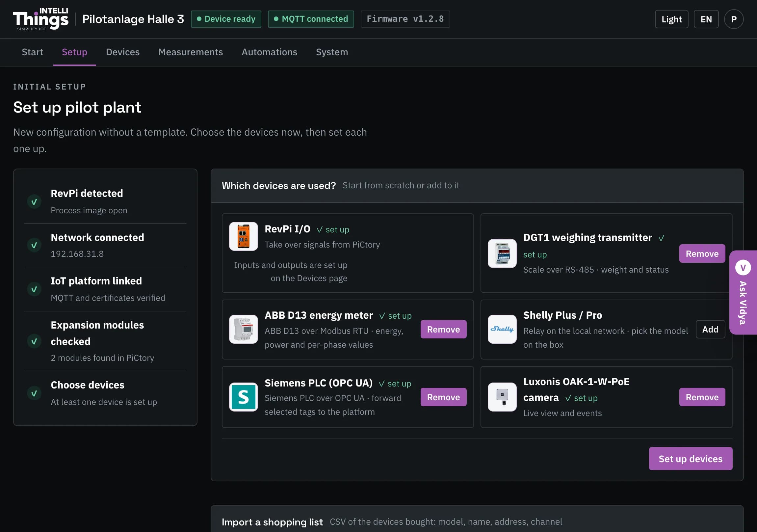Navigate to the System tab
The image size is (757, 532).
coord(332,52)
